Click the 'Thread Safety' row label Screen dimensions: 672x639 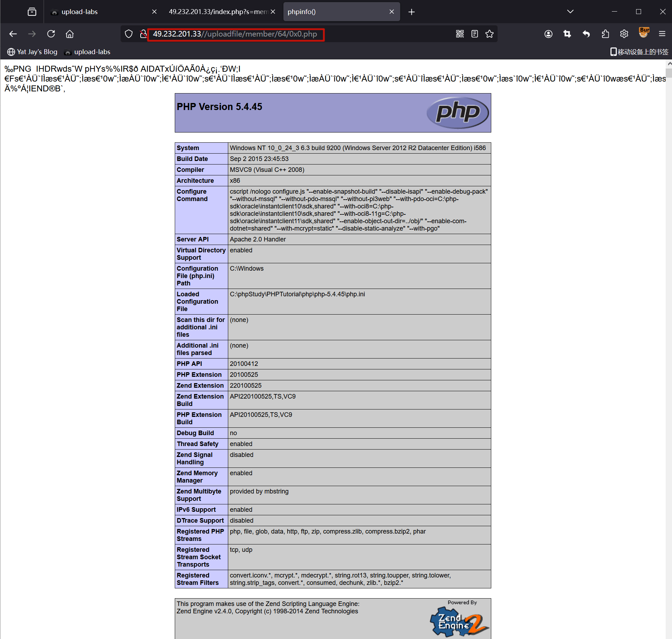click(x=197, y=444)
